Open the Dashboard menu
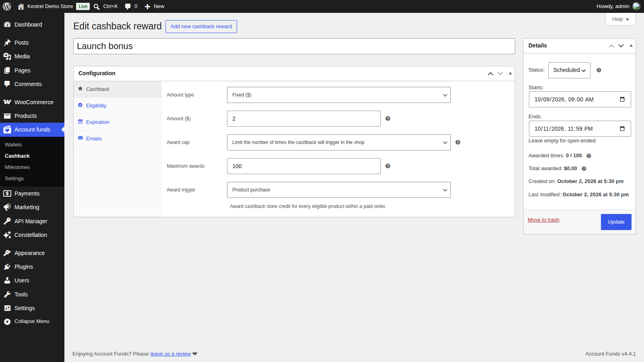The height and width of the screenshot is (362, 644). pos(32,25)
